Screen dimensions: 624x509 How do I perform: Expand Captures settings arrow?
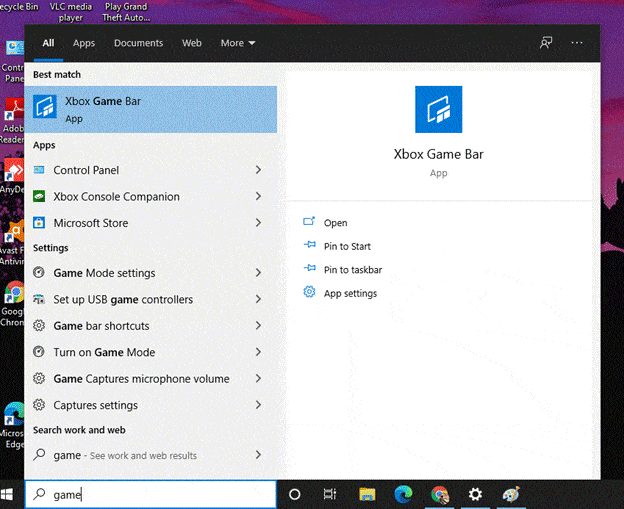coord(258,405)
